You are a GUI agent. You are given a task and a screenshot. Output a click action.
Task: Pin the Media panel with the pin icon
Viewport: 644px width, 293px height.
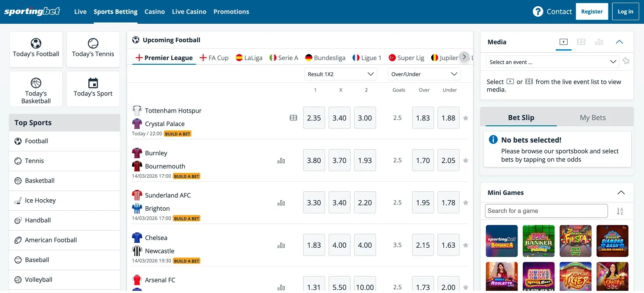pos(626,62)
